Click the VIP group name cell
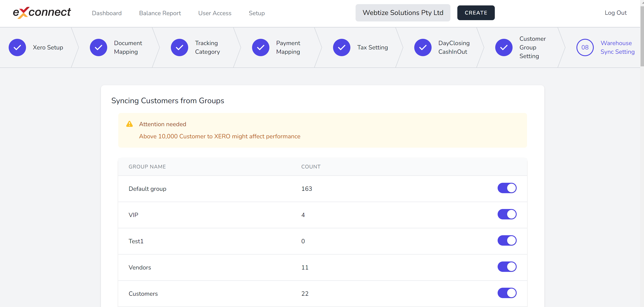The width and height of the screenshot is (644, 307). click(133, 215)
